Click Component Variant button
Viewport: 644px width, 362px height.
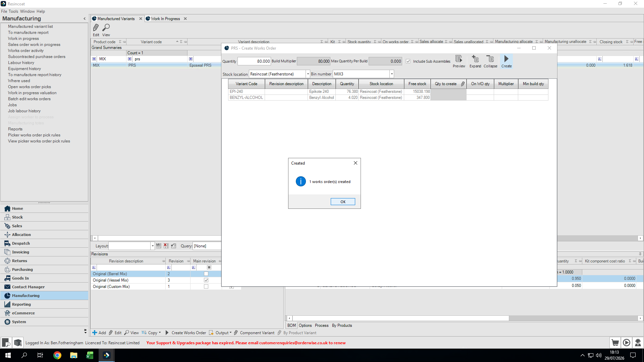(254, 333)
